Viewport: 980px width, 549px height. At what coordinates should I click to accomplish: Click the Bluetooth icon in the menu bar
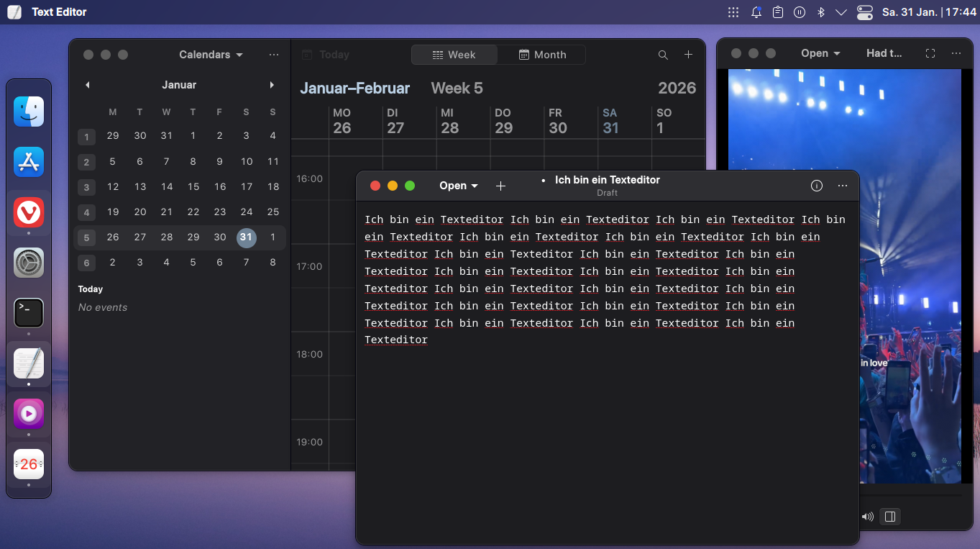820,12
